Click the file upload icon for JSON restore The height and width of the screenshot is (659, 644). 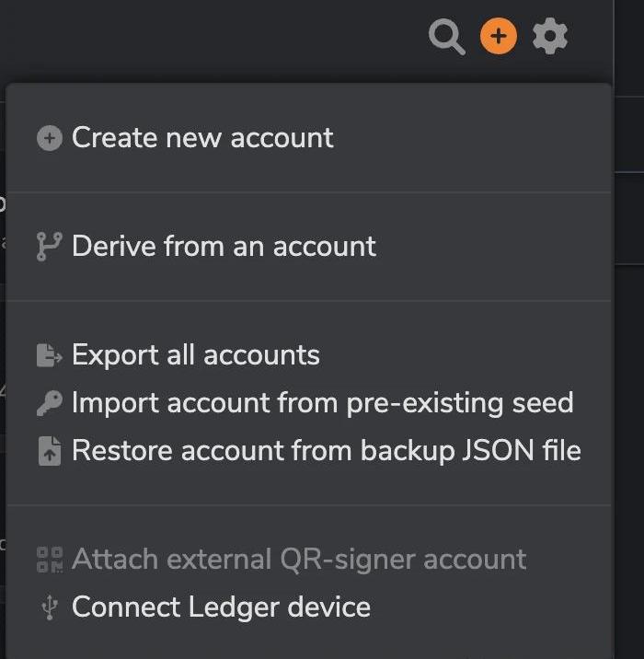coord(50,451)
